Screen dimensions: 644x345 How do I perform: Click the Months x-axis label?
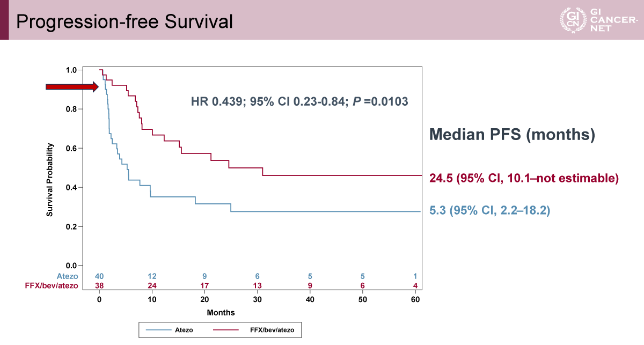point(221,312)
